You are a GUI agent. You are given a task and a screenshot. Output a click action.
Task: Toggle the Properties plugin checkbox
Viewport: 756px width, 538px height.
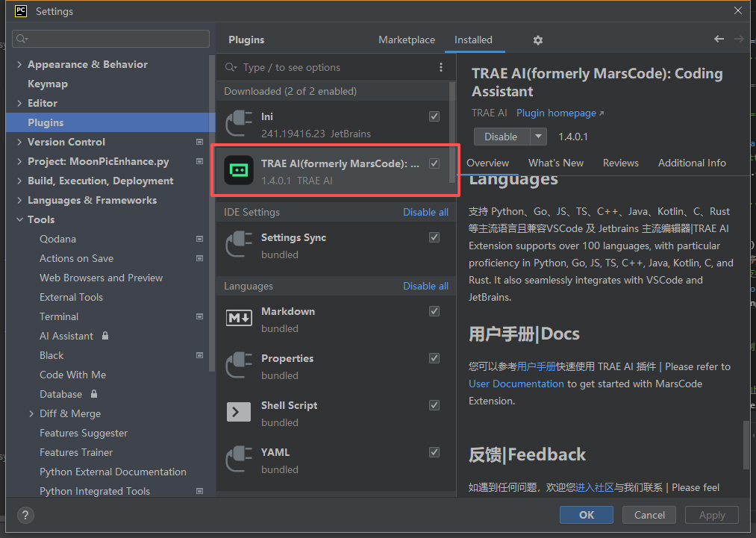pos(434,358)
